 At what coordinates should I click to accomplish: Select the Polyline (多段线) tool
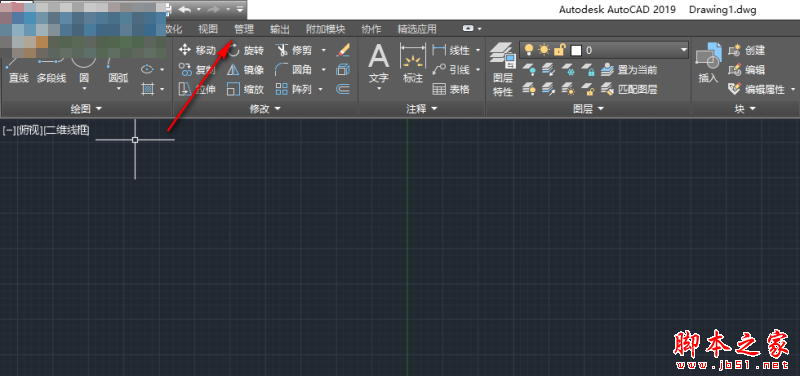pos(52,69)
